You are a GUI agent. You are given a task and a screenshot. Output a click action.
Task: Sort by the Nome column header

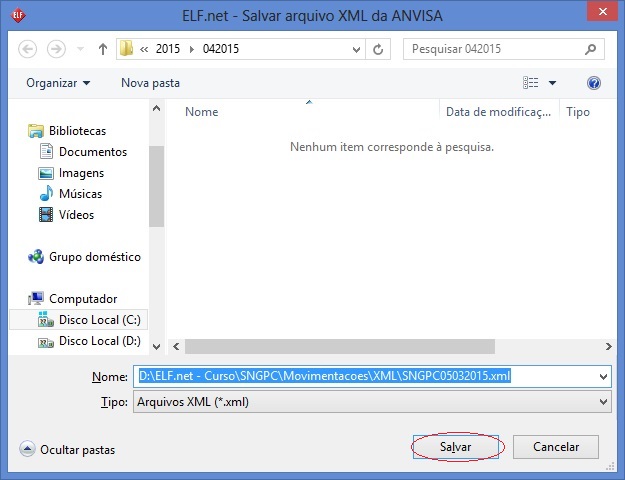click(x=202, y=112)
